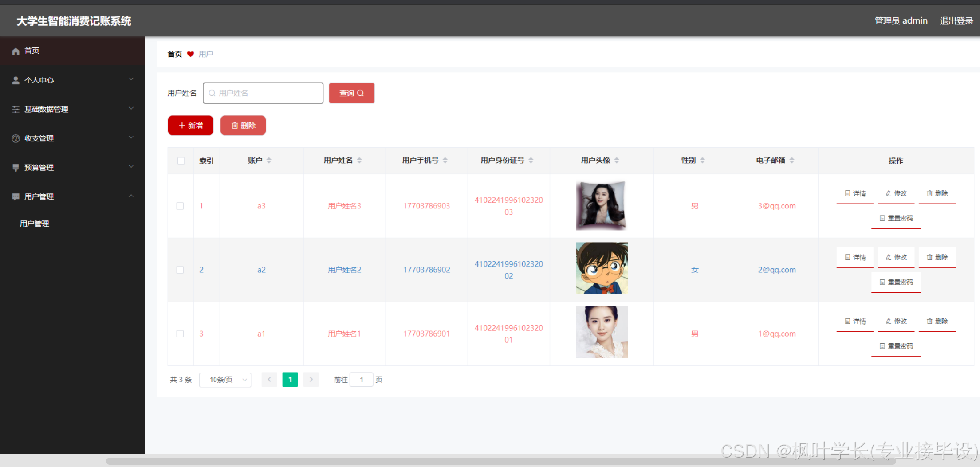This screenshot has height=467, width=980.
Task: Open cartoon avatar thumbnail of user a2
Action: [602, 268]
